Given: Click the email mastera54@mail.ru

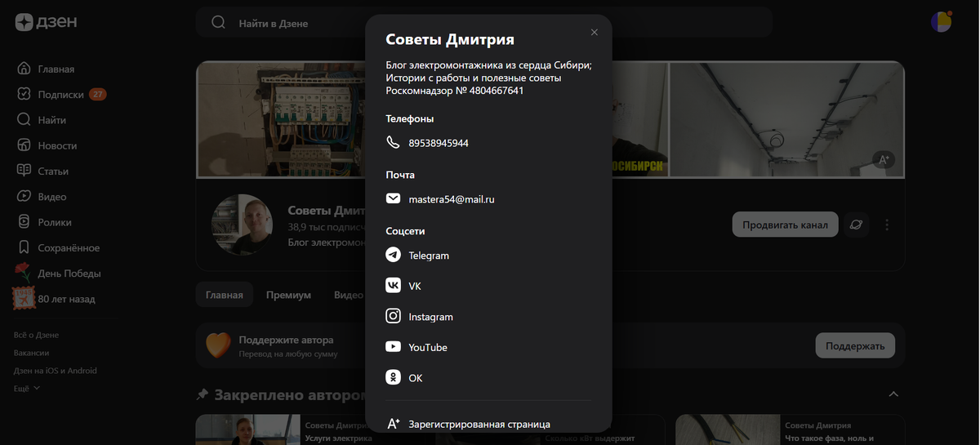Looking at the screenshot, I should click(452, 199).
